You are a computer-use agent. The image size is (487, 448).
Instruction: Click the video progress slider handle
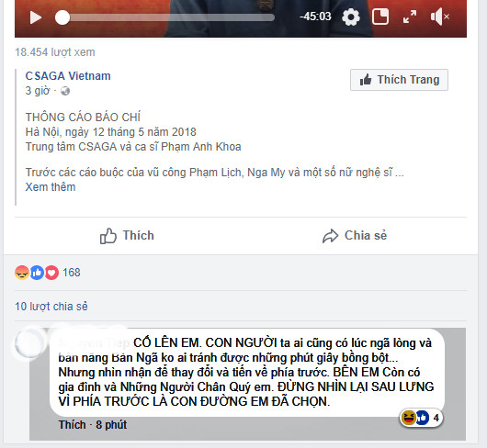62,17
